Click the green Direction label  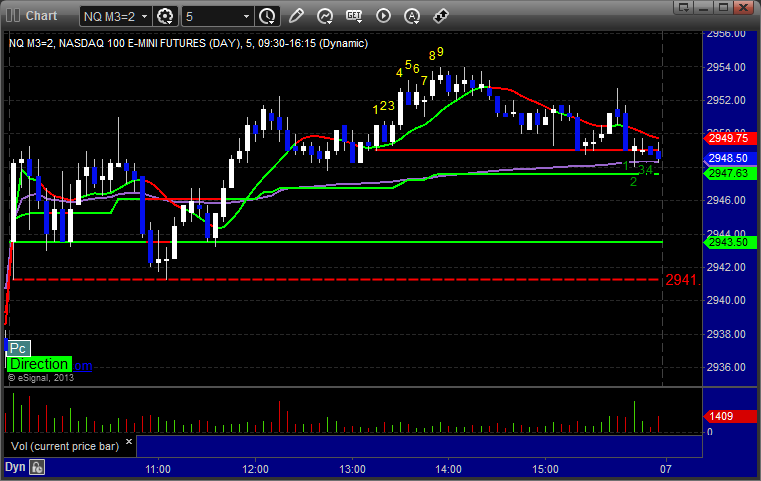[39, 364]
